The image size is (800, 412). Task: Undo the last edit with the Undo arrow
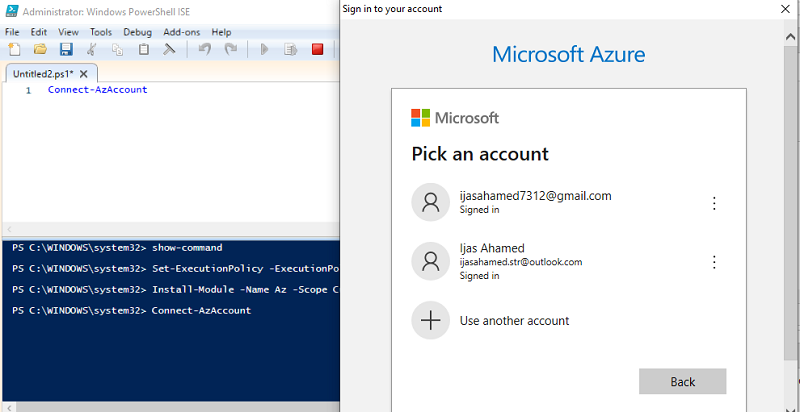[205, 49]
